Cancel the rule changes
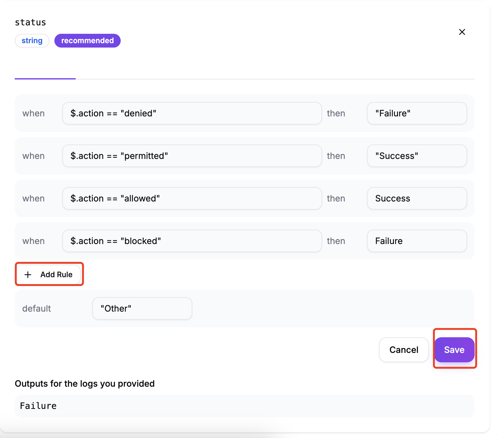504x438 pixels. [404, 350]
